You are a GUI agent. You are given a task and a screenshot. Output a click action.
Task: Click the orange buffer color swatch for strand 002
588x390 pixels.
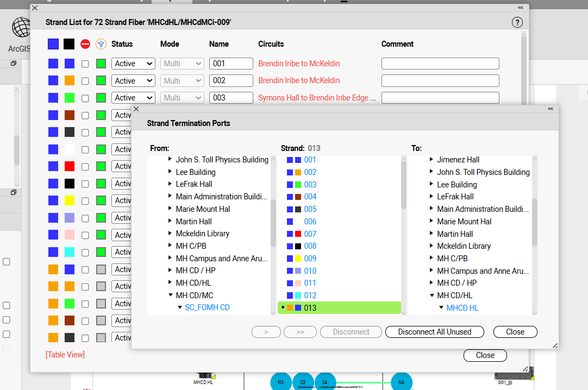click(69, 81)
